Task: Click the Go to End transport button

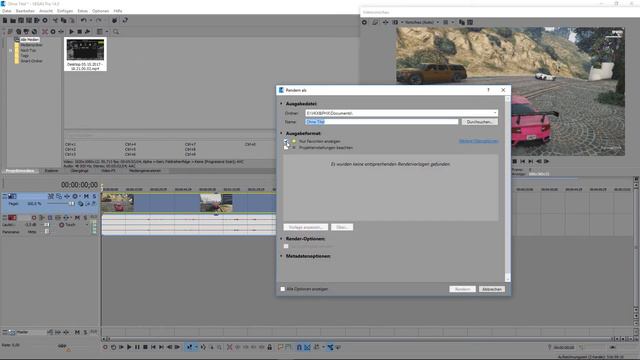Action: click(161, 347)
